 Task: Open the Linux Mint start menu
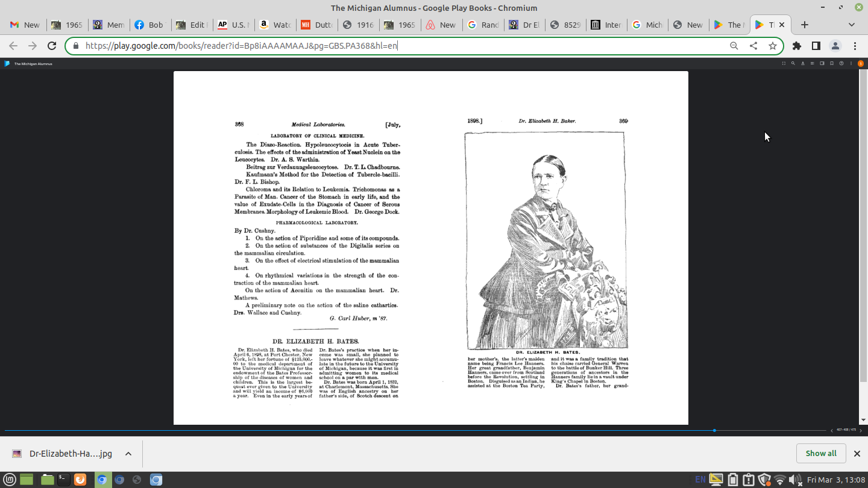pyautogui.click(x=8, y=480)
